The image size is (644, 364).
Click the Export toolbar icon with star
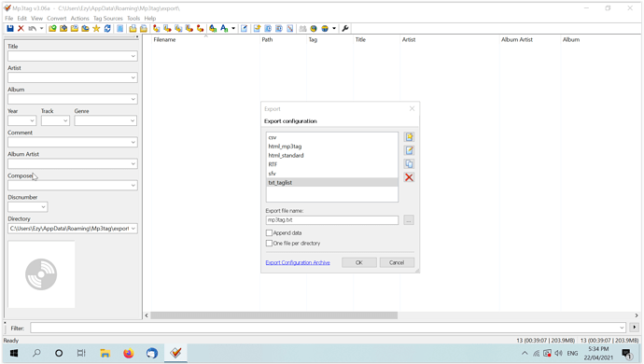point(257,28)
